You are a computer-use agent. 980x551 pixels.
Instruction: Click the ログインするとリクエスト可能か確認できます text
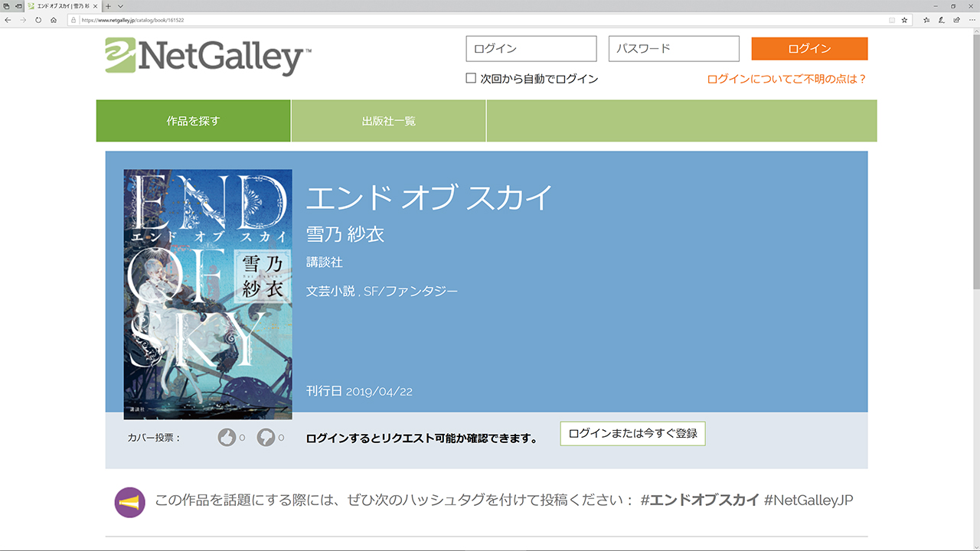422,439
